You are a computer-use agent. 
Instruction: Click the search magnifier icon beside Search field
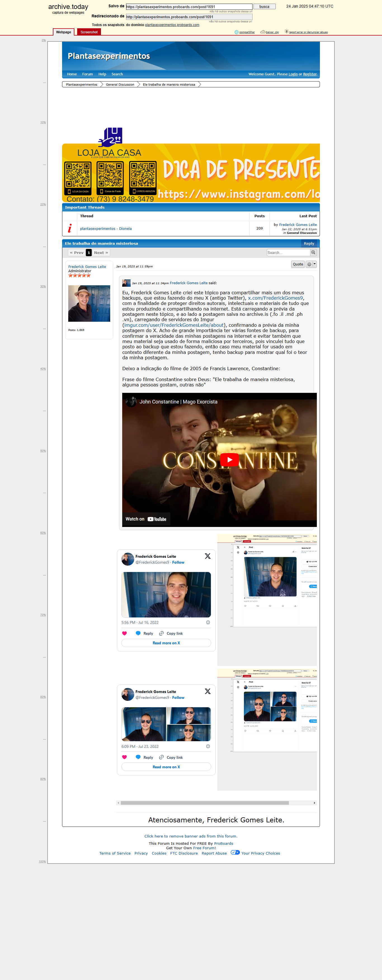(313, 253)
